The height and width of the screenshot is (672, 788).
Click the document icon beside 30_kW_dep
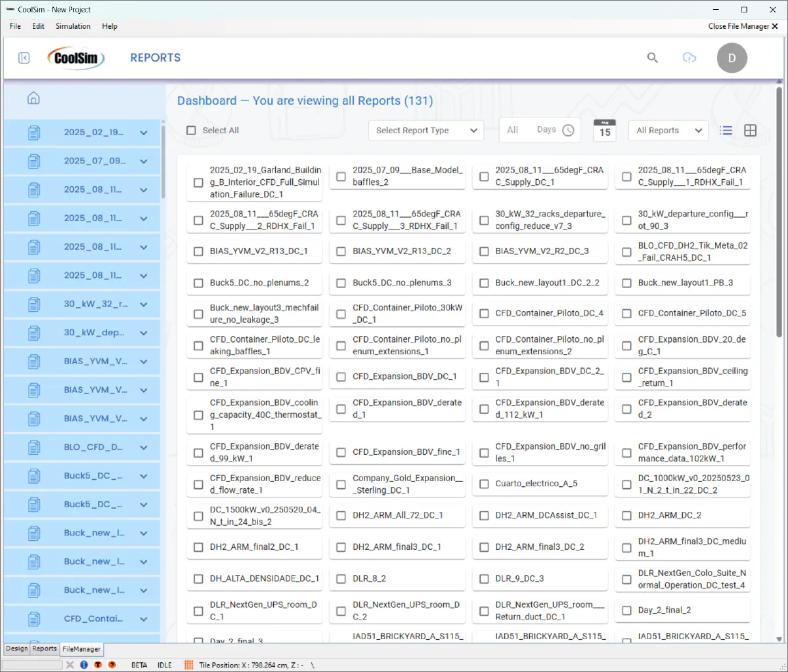click(34, 333)
